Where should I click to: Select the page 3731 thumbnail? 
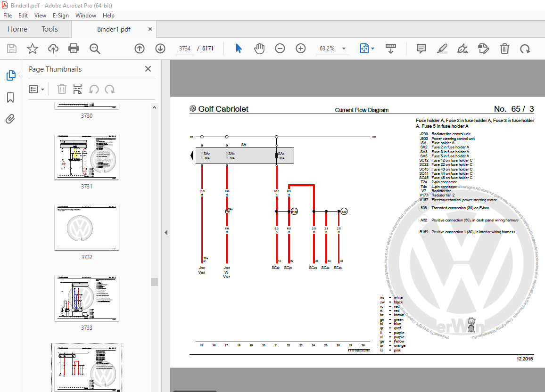tap(87, 157)
